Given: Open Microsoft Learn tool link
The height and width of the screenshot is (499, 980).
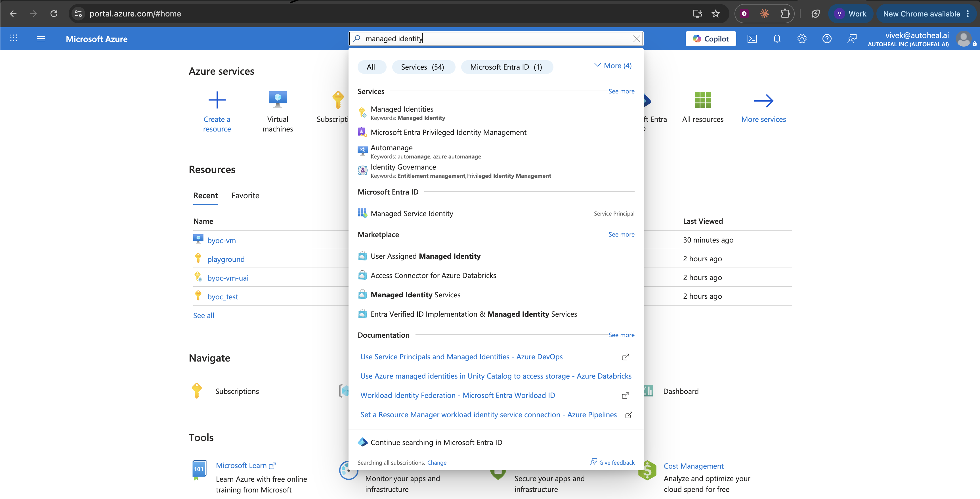Looking at the screenshot, I should coord(245,465).
